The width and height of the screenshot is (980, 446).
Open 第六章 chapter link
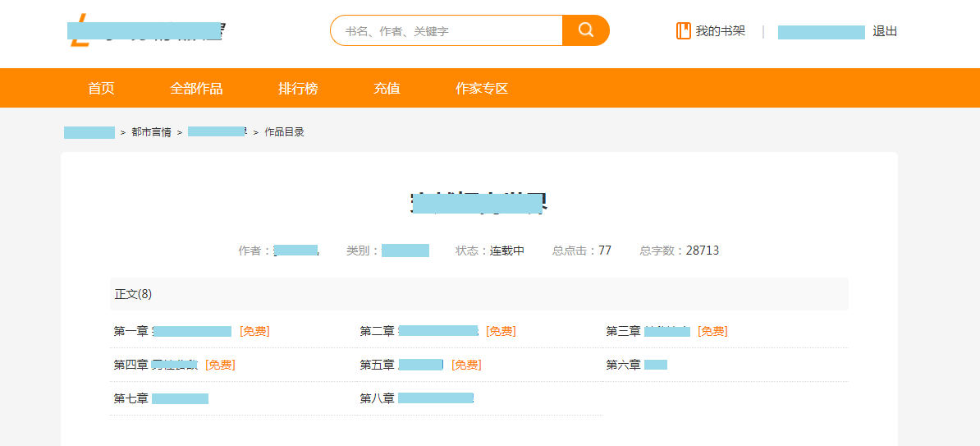tap(636, 365)
